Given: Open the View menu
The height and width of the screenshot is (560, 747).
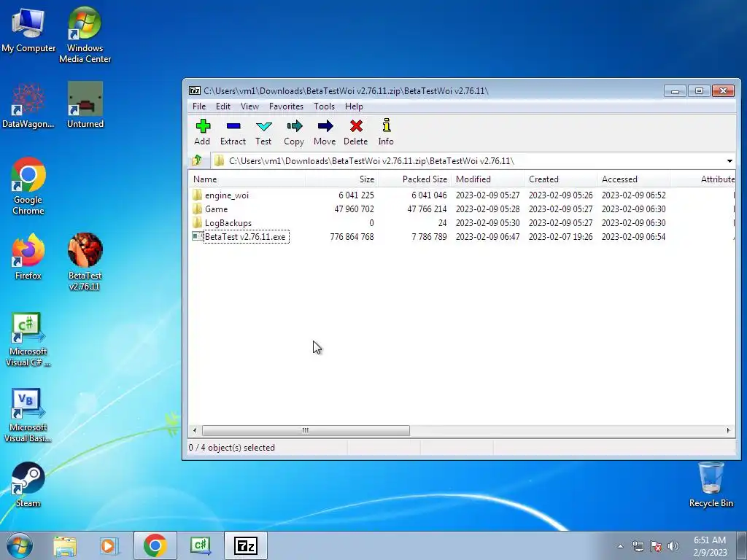Looking at the screenshot, I should pyautogui.click(x=249, y=106).
